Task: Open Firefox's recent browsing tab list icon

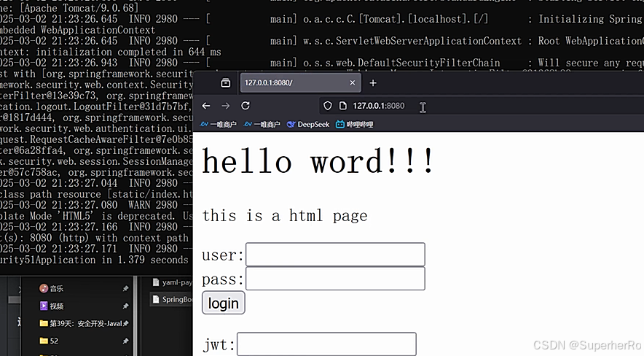Action: 226,82
